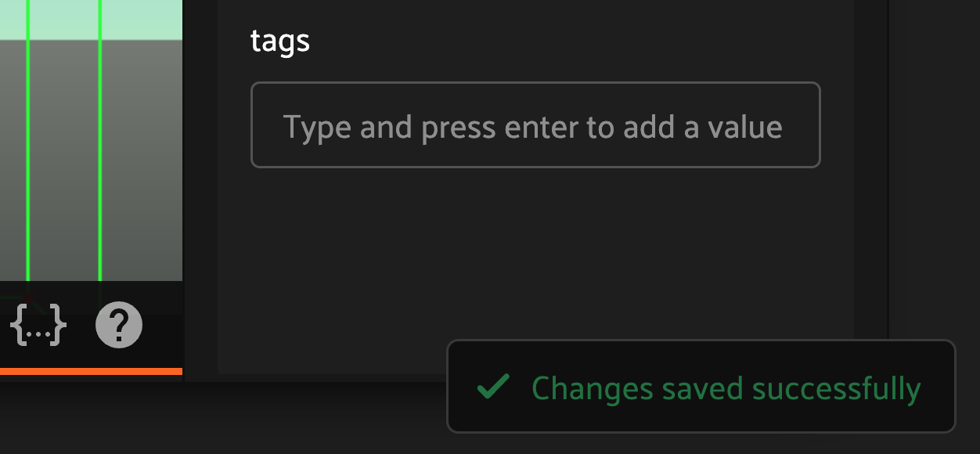Click the 'Changes saved successfully' notification

click(701, 386)
